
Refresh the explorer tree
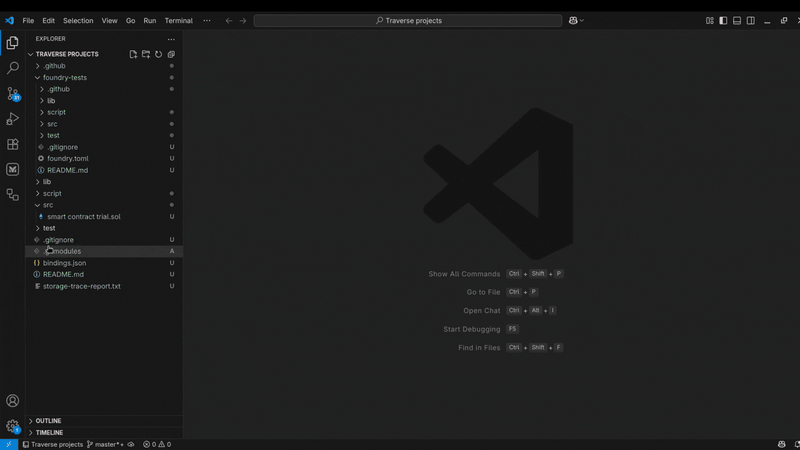tap(159, 54)
